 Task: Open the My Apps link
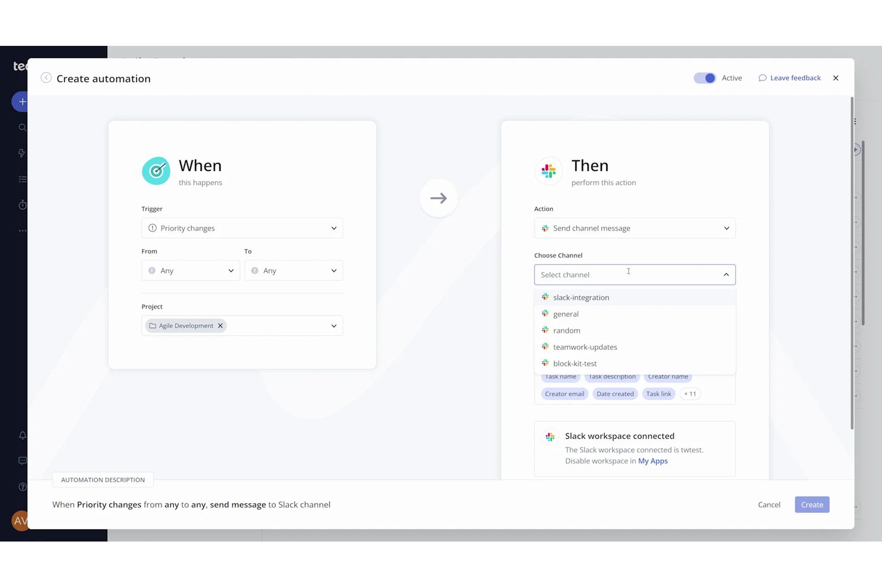click(653, 461)
